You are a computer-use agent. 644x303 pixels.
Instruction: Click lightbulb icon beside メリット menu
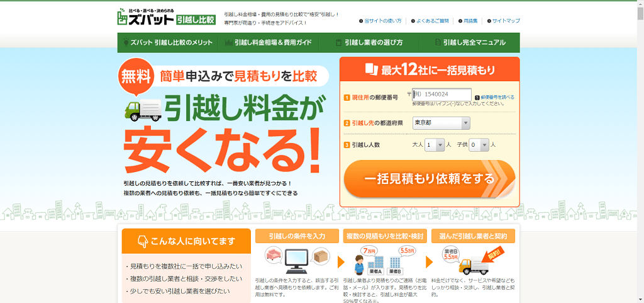126,42
